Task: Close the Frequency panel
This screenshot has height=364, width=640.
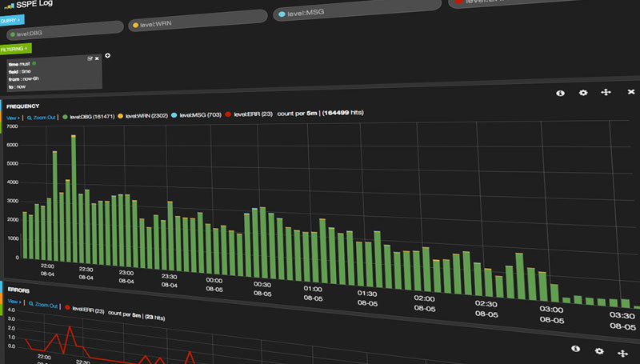Action: (x=631, y=92)
